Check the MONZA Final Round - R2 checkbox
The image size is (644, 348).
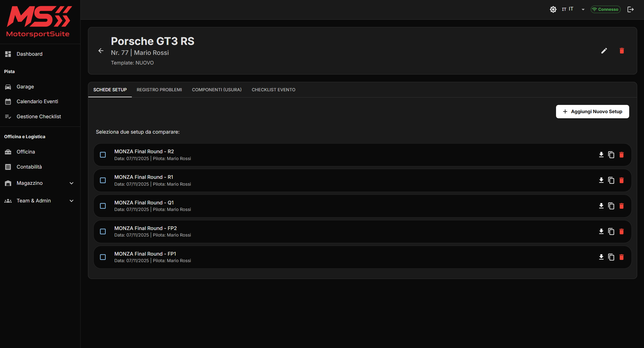(x=103, y=155)
